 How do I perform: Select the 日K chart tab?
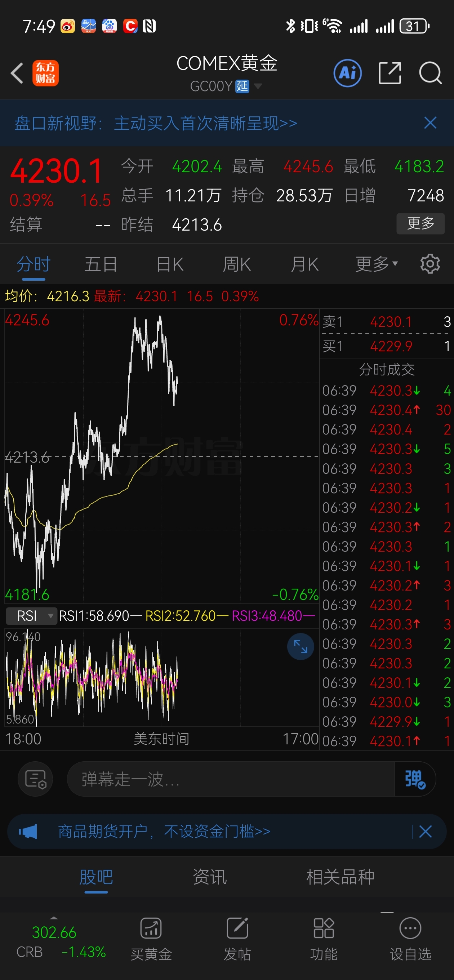[170, 264]
